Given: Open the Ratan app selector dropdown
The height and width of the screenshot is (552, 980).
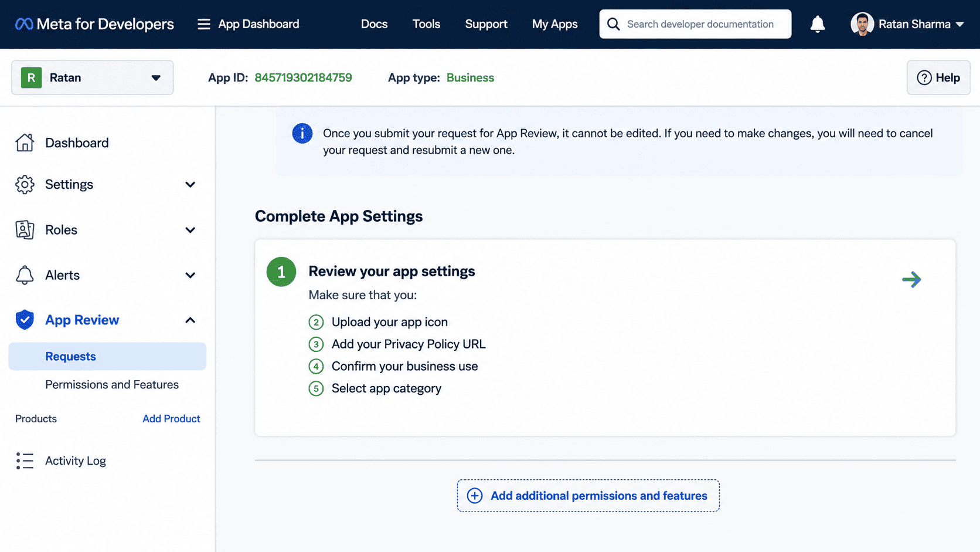Looking at the screenshot, I should click(93, 77).
